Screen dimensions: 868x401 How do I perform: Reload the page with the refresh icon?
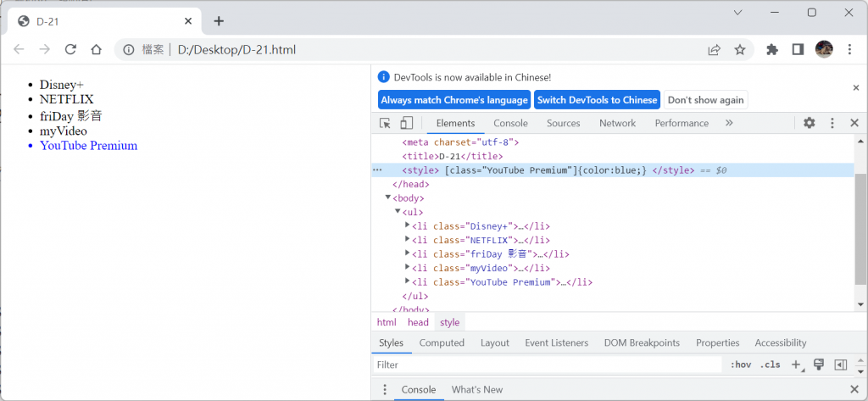(x=71, y=50)
